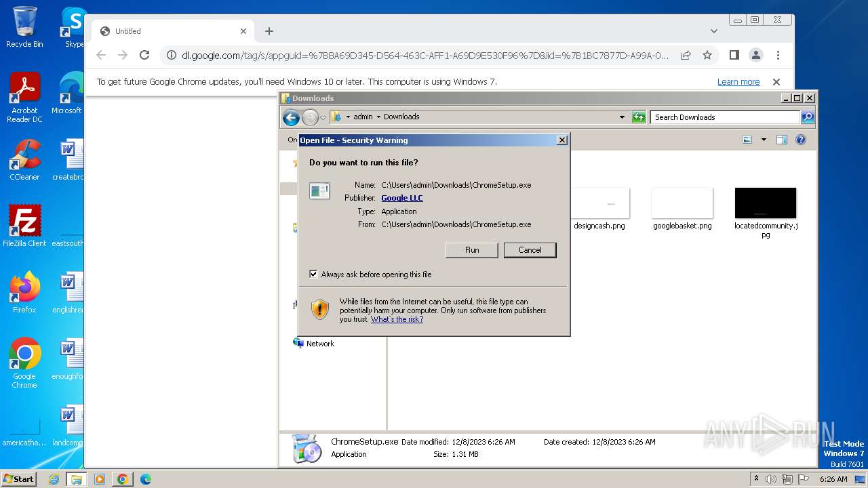Select the googlebasket.png file
Screen dimensions: 868x488
682,209
